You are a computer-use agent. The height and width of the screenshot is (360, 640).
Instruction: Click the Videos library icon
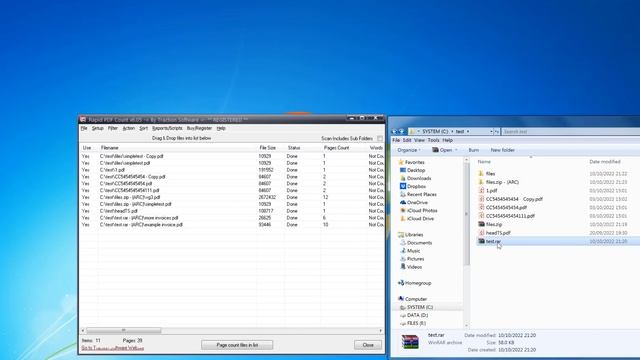pyautogui.click(x=403, y=267)
